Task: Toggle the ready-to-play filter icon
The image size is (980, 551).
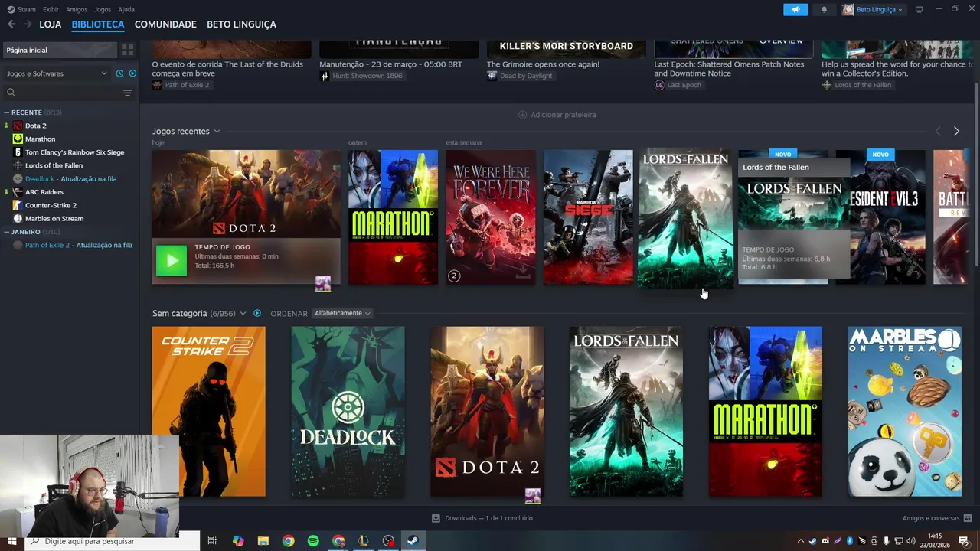Action: (132, 73)
